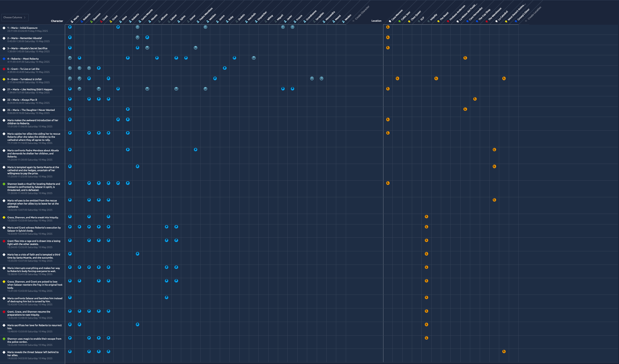
Task: Open the Choose Columns menu
Action: (x=15, y=17)
